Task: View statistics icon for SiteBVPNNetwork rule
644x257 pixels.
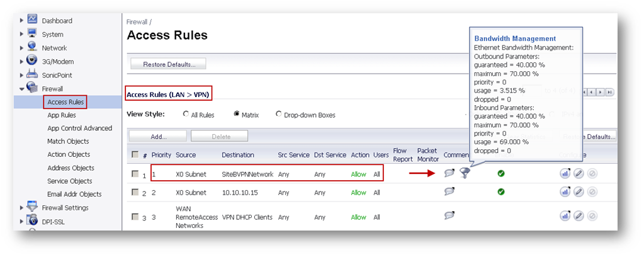Action: tap(565, 173)
